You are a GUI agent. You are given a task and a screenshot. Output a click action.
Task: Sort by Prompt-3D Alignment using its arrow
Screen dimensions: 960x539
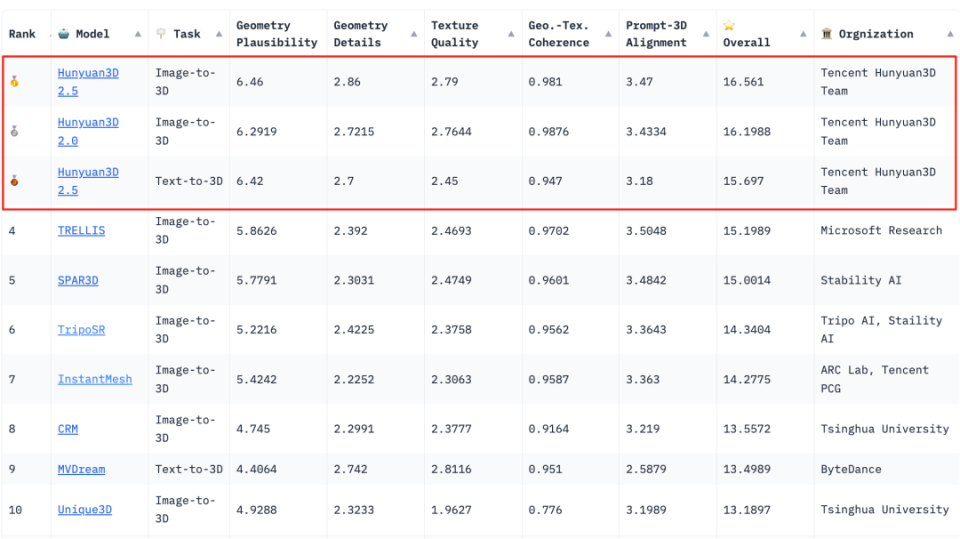coord(706,34)
